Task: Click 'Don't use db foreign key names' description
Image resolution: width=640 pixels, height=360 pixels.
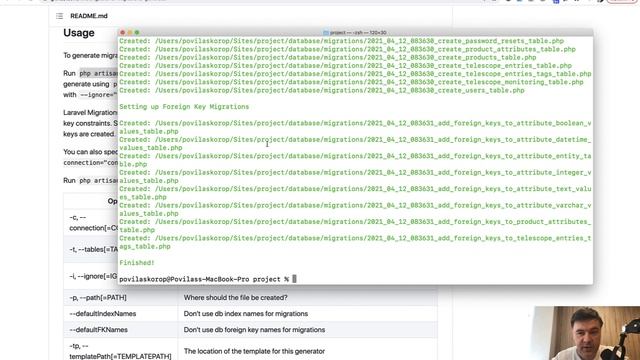Action: pyautogui.click(x=307, y=329)
